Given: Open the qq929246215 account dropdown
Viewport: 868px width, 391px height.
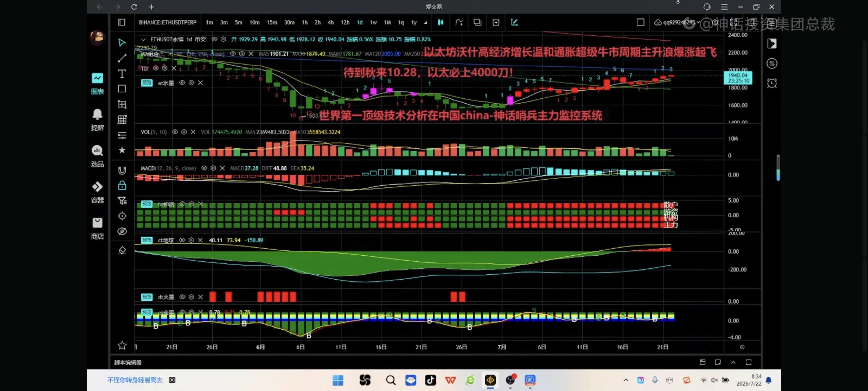Looking at the screenshot, I should 677,22.
